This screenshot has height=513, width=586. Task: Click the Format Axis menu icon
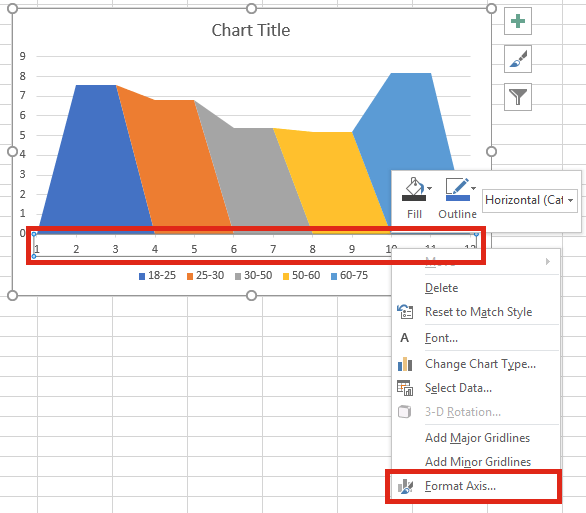[x=405, y=486]
